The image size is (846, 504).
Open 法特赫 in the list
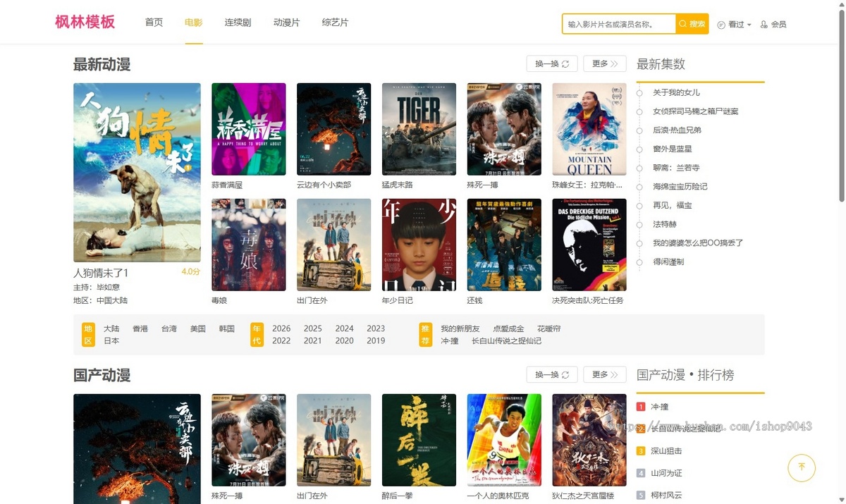(x=665, y=224)
